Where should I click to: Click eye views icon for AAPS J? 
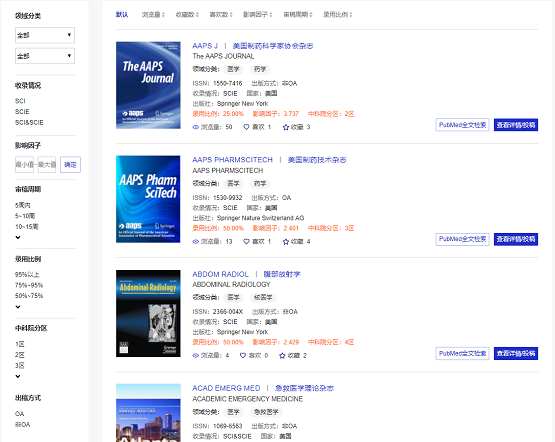[195, 127]
